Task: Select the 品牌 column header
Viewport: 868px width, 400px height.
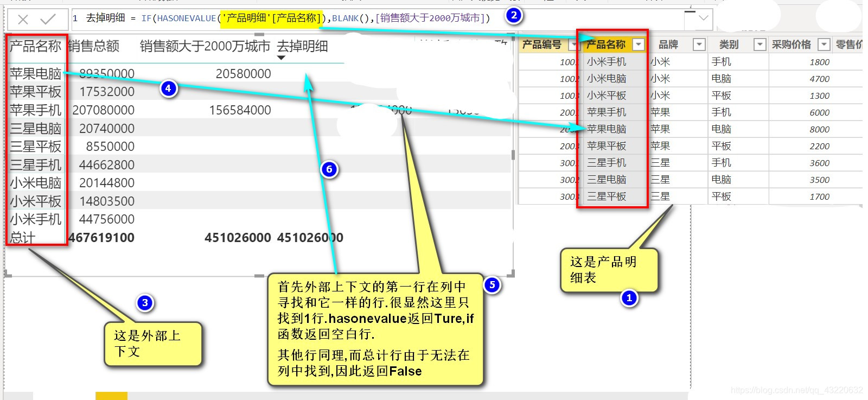Action: (x=668, y=45)
